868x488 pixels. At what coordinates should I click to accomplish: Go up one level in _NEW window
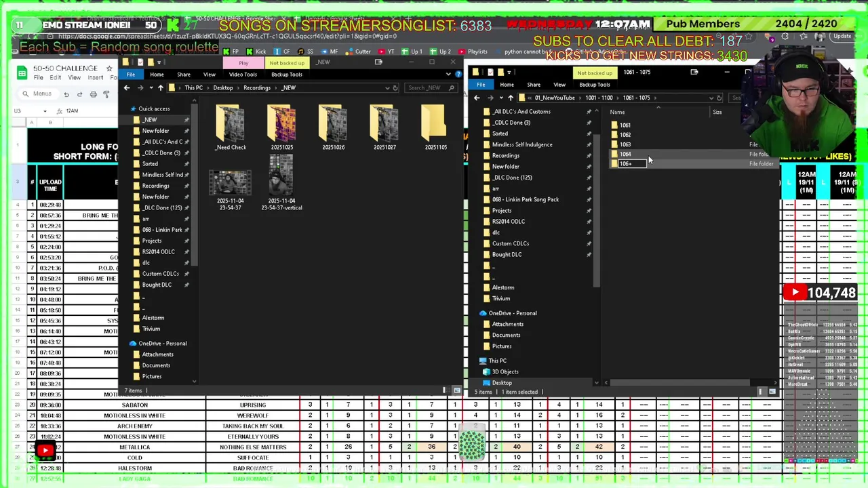(x=160, y=87)
